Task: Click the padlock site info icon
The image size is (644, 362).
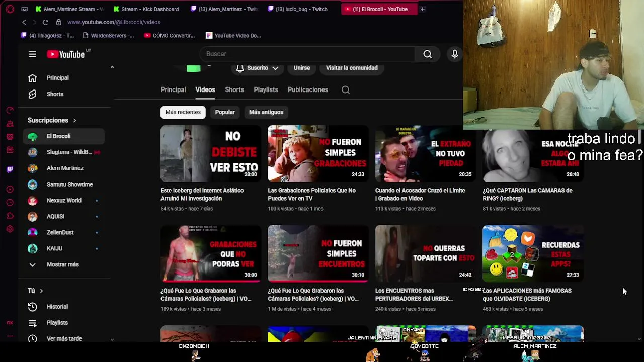Action: 58,22
